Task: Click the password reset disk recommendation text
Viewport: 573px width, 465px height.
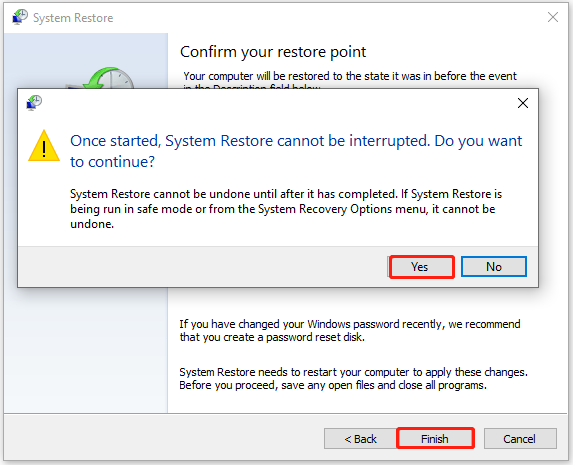Action: coord(350,330)
